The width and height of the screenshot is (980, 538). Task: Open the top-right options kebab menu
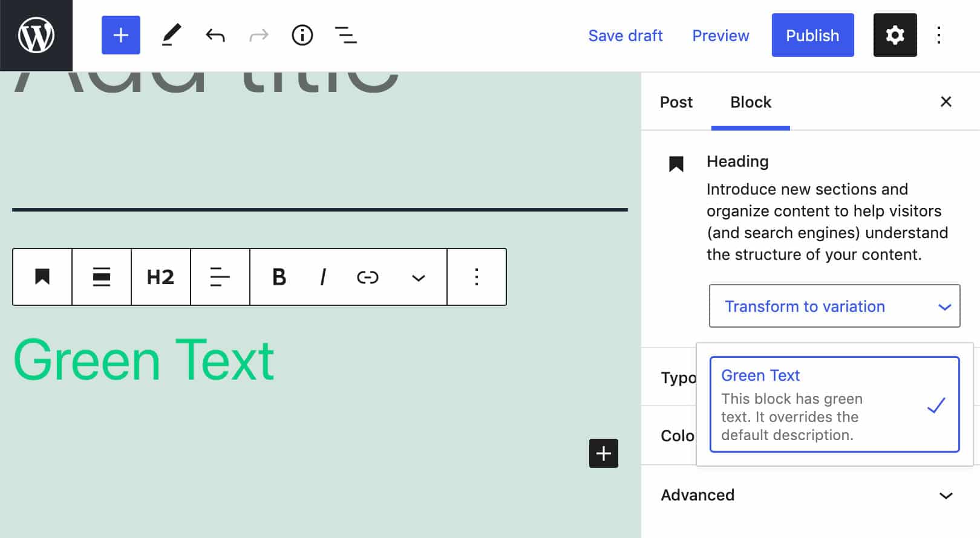[938, 35]
